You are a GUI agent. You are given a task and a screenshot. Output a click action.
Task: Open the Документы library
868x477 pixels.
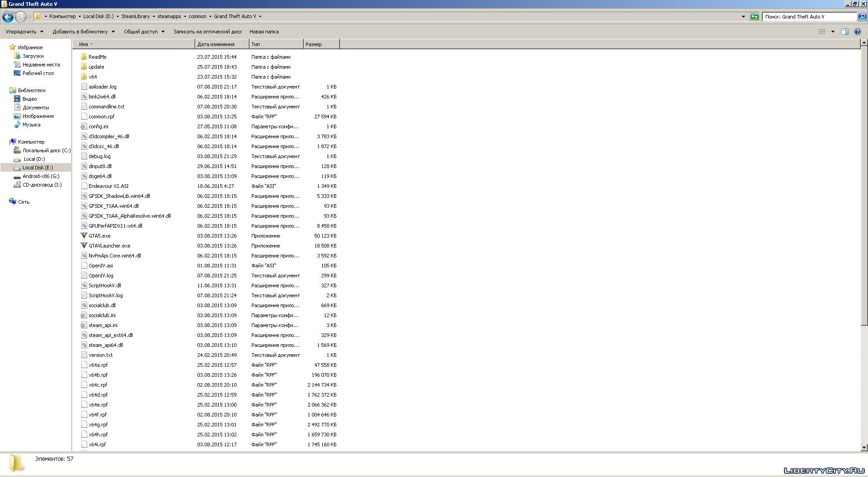36,108
